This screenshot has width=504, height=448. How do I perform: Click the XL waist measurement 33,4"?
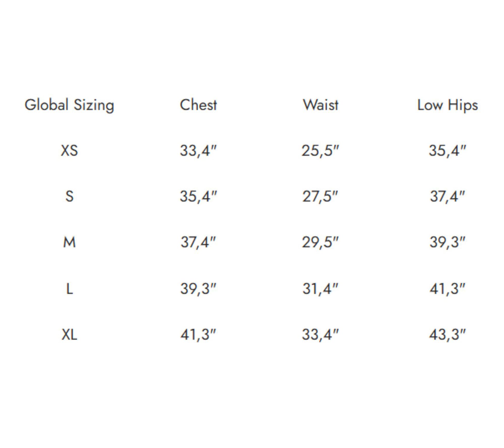coord(320,335)
